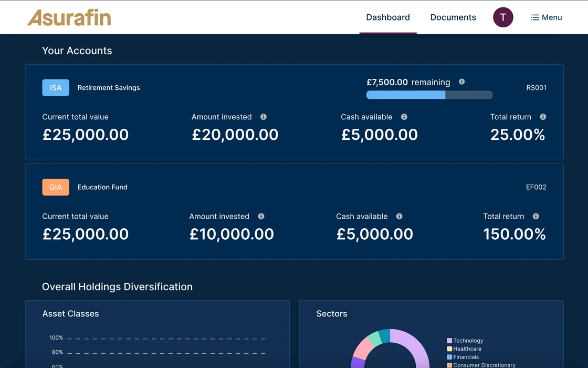The width and height of the screenshot is (588, 368).
Task: Click the ISA account badge
Action: (x=56, y=87)
